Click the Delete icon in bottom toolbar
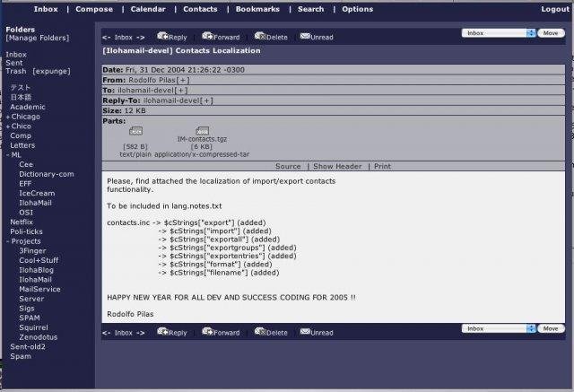 coord(260,332)
